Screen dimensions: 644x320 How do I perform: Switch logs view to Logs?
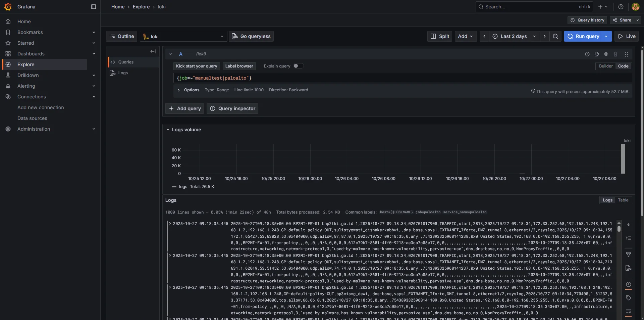(607, 200)
